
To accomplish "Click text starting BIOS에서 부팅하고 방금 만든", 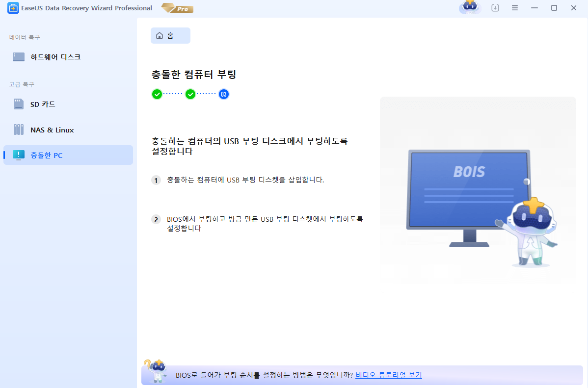I will click(x=265, y=223).
